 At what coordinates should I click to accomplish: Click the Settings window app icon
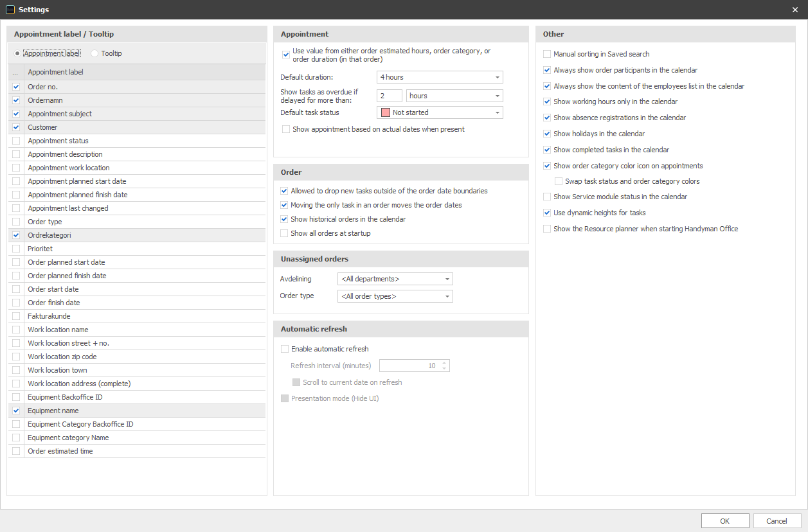[x=10, y=10]
